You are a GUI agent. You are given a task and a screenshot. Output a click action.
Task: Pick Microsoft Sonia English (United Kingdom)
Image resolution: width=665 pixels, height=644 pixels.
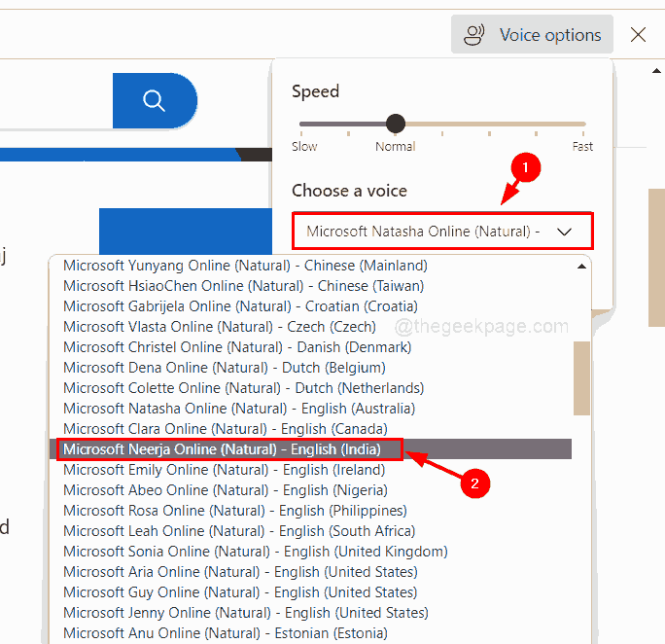pos(256,552)
